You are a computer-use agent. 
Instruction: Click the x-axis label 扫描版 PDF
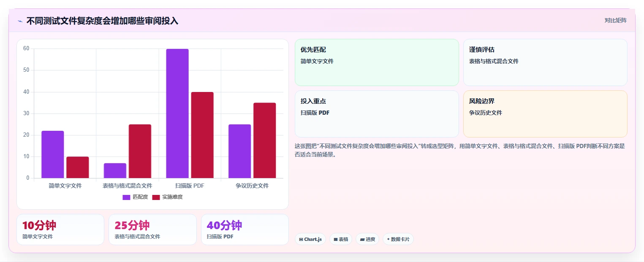click(x=190, y=186)
